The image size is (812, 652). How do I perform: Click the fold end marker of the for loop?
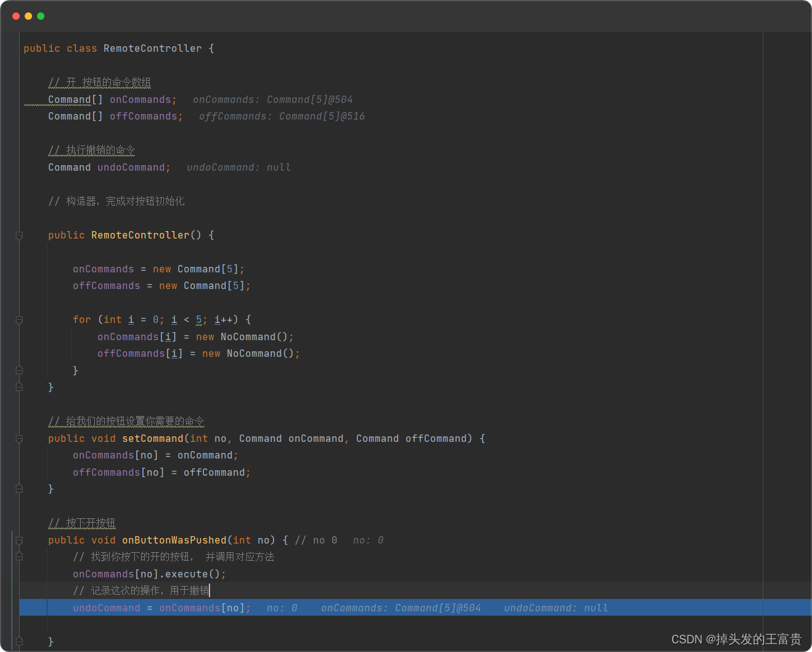[19, 370]
